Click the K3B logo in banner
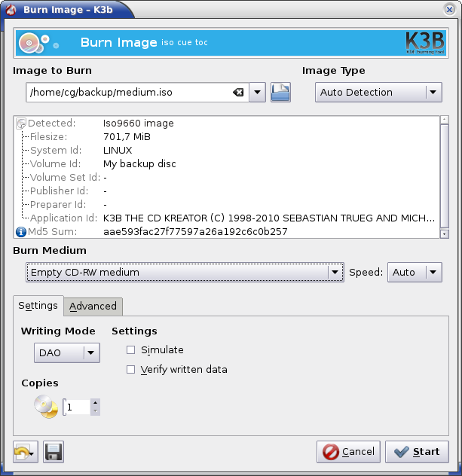Screen dimensions: 462x476 click(x=424, y=43)
